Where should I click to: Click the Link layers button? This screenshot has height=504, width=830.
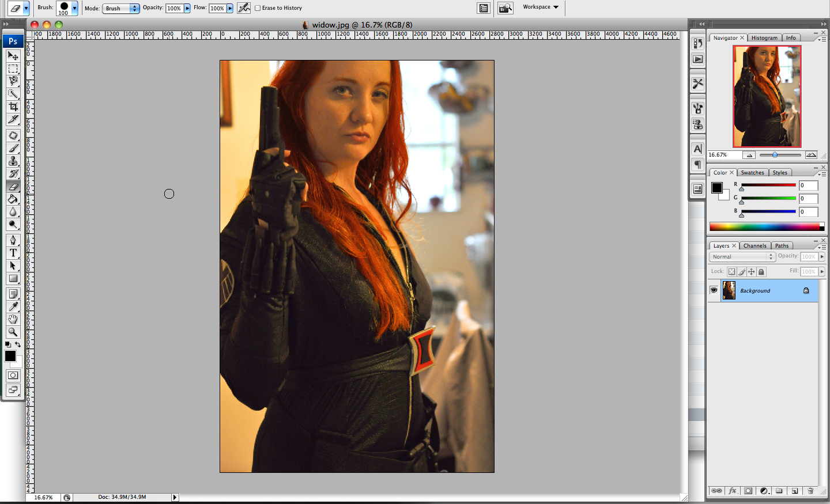pyautogui.click(x=716, y=491)
